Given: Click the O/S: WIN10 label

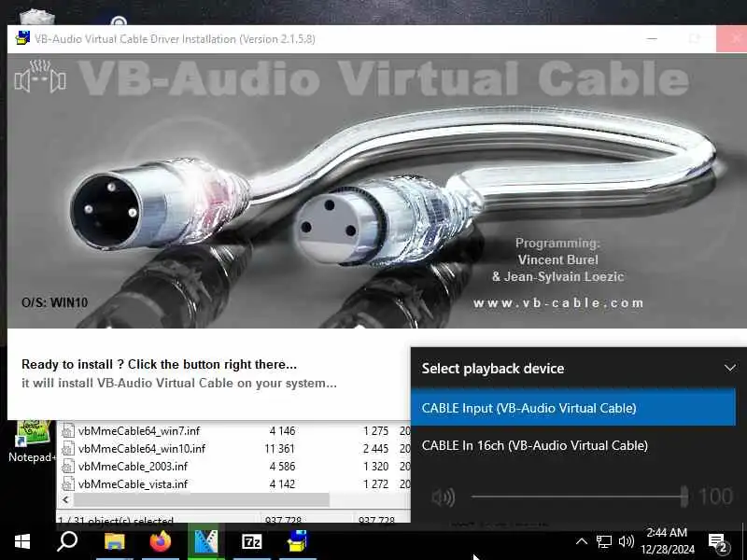Looking at the screenshot, I should 54,302.
